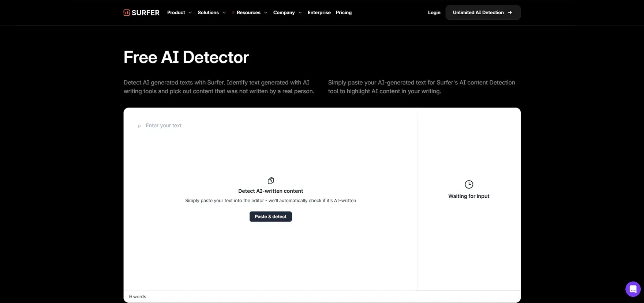Screen dimensions: 644x303
Task: Open the Resources menu
Action: click(248, 12)
